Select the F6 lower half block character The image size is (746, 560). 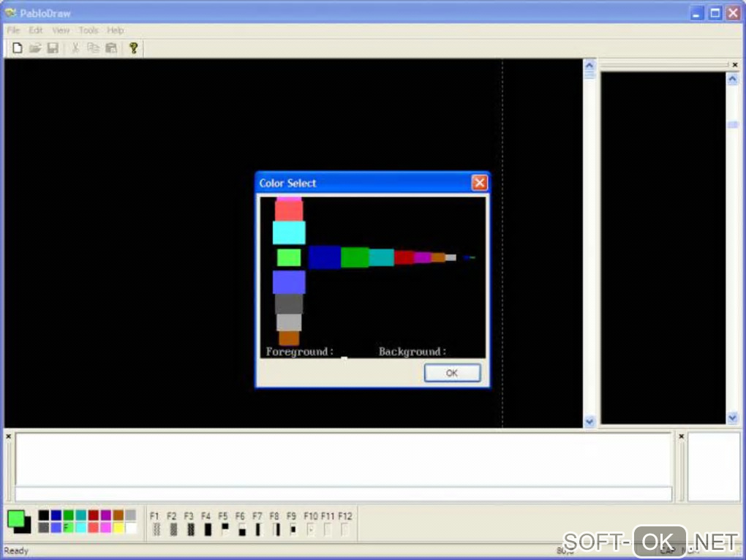241,529
